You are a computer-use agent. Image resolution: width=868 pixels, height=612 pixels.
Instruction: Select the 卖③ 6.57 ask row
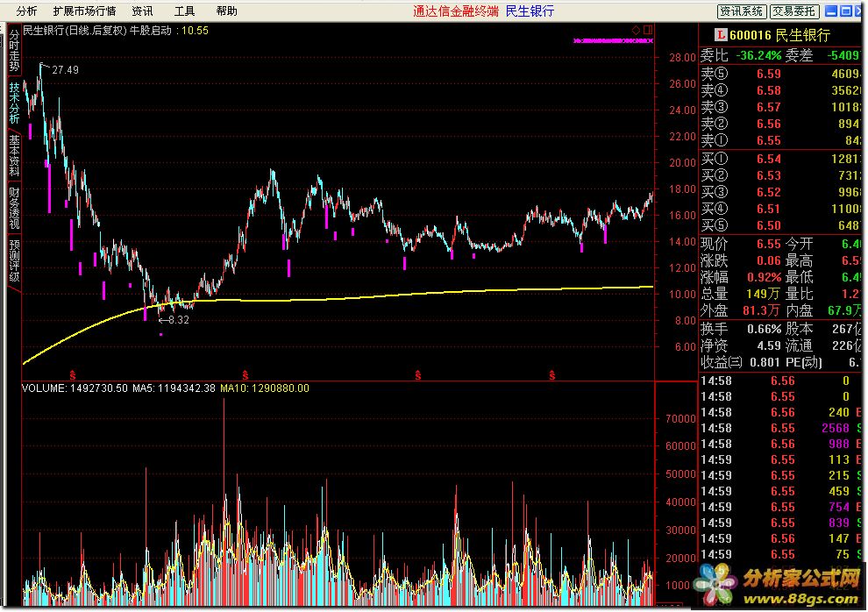pyautogui.click(x=780, y=107)
